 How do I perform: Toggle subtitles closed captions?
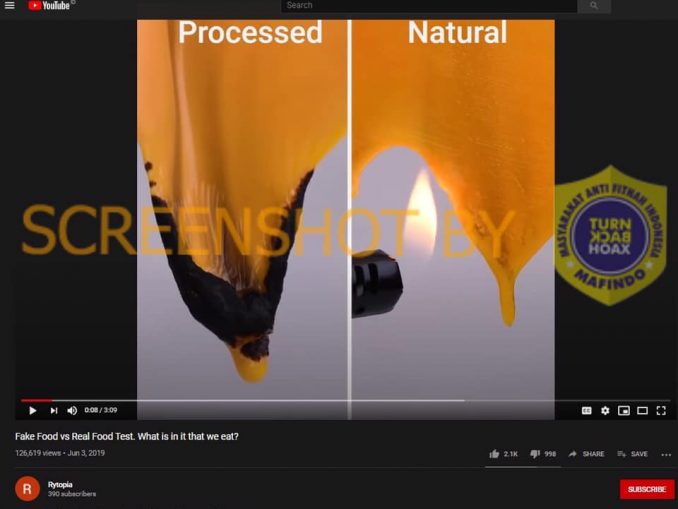click(x=586, y=410)
